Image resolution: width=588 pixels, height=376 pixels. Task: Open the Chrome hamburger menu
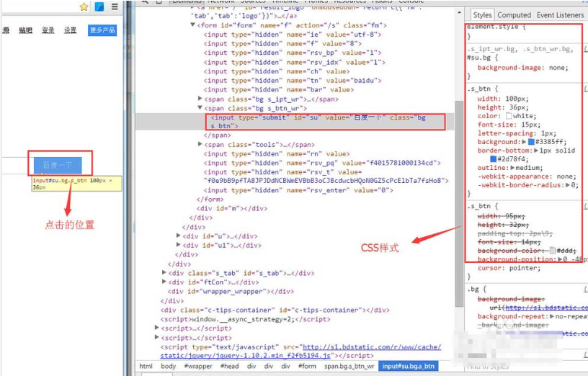(x=115, y=6)
